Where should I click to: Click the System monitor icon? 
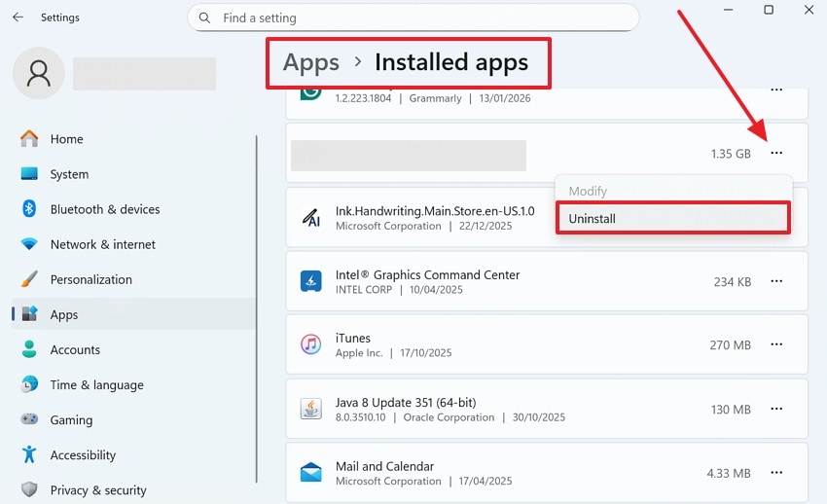tap(29, 173)
